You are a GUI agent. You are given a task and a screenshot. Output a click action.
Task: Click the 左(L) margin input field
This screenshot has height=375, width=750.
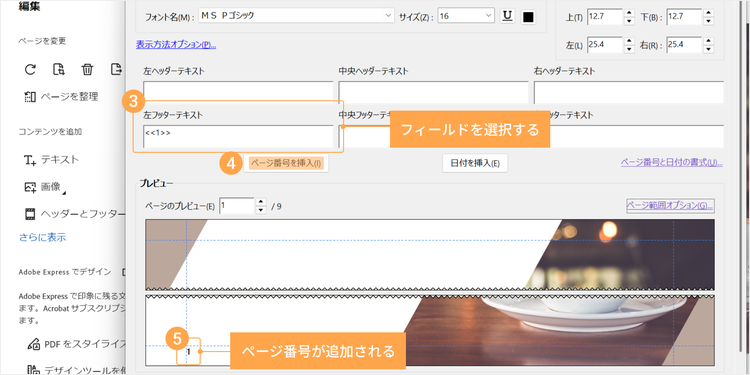[605, 45]
